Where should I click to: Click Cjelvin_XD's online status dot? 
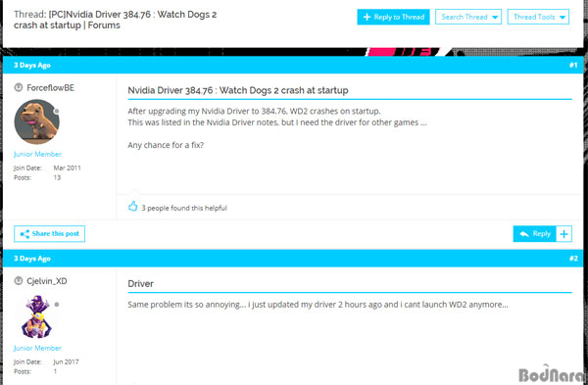57,305
